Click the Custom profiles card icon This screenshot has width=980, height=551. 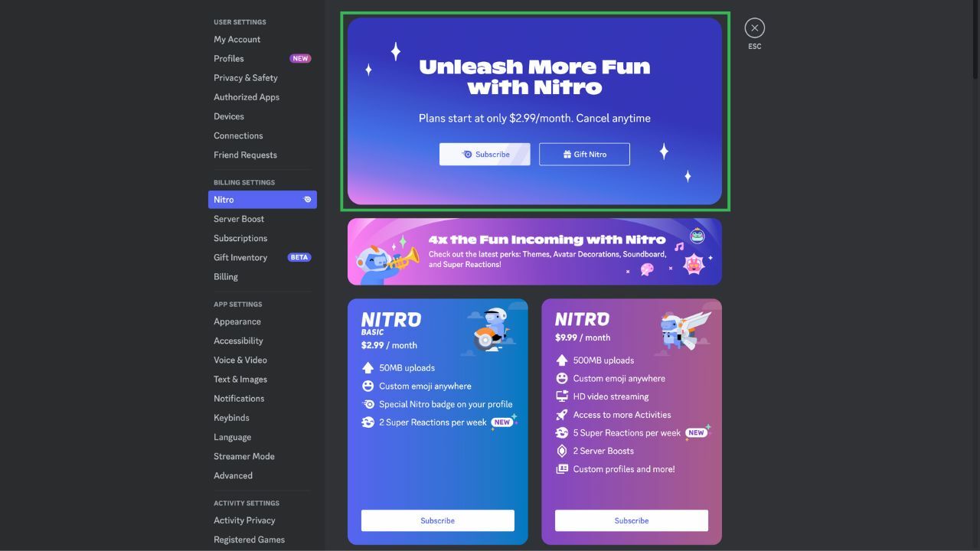[x=562, y=469]
